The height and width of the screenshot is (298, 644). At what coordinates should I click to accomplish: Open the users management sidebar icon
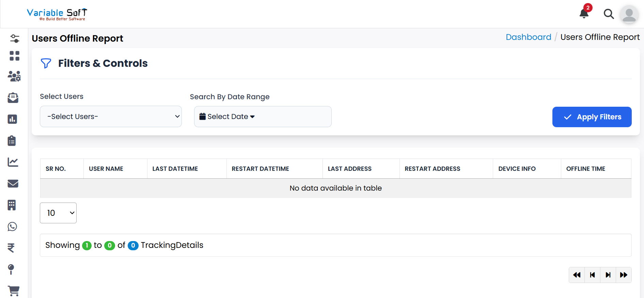point(14,76)
